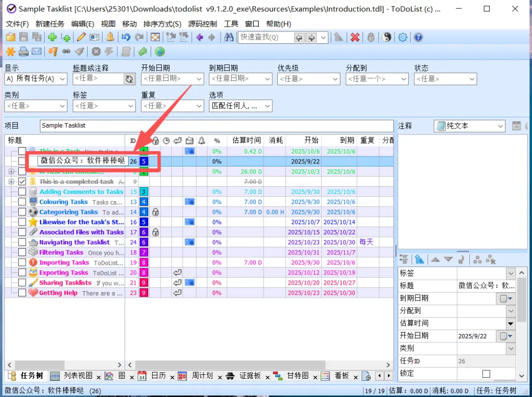Close the 看板 tab with its x

pyautogui.click(x=356, y=377)
